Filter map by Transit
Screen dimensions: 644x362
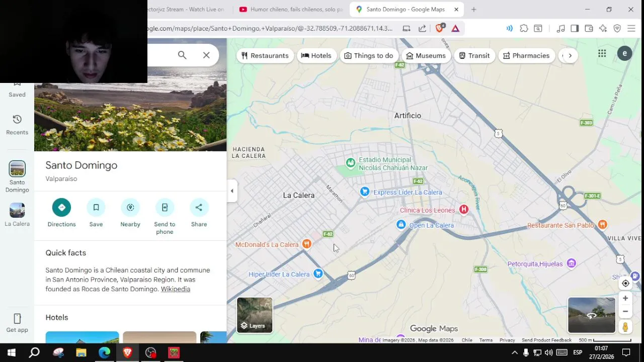tap(474, 55)
